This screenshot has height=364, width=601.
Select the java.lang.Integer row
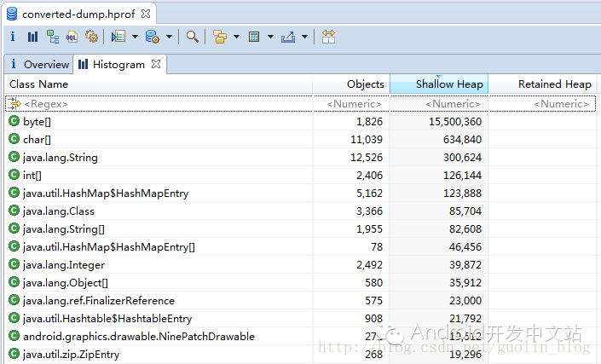point(300,265)
